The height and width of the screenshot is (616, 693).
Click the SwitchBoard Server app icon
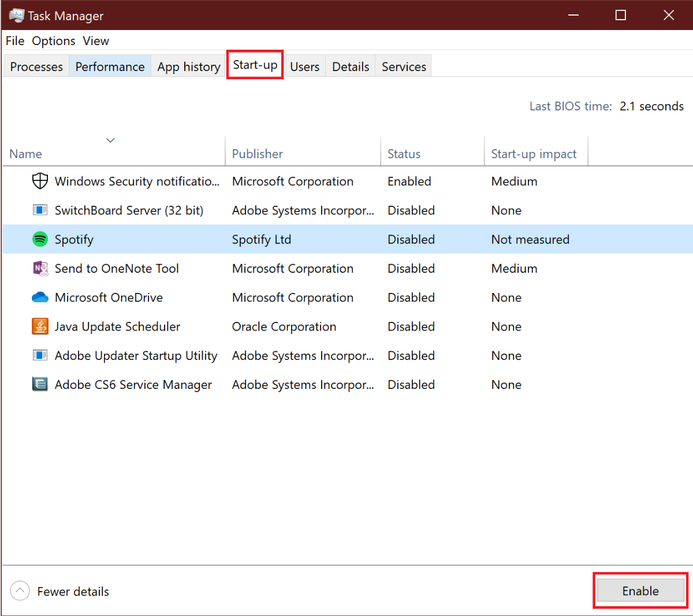pyautogui.click(x=40, y=210)
